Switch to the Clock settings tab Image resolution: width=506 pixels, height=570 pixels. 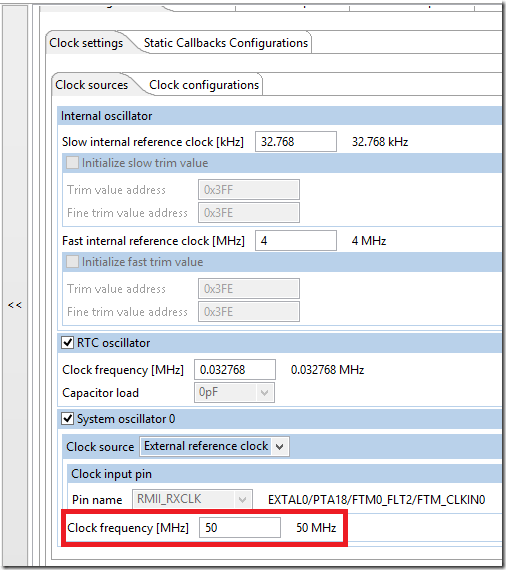click(86, 43)
